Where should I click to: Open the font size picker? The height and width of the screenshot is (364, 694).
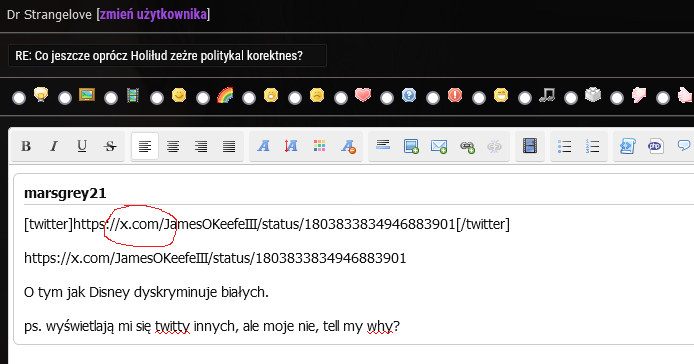click(x=291, y=146)
